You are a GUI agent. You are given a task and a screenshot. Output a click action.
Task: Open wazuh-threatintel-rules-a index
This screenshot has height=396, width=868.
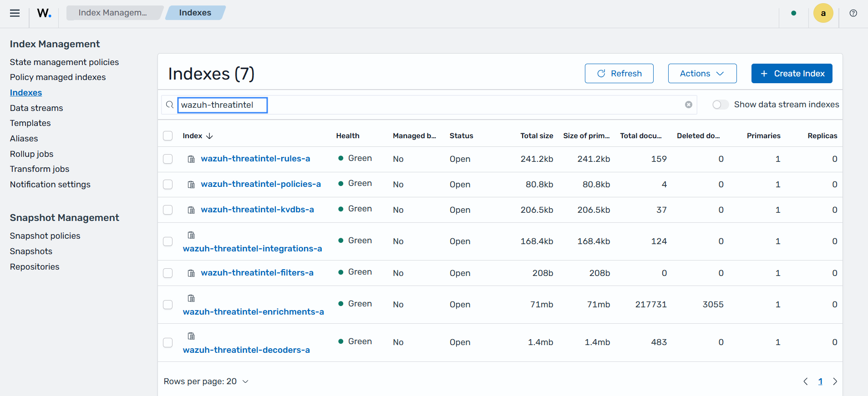(x=255, y=159)
